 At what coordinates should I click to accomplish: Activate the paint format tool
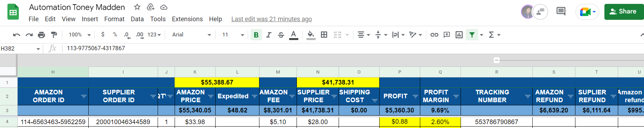click(54, 35)
